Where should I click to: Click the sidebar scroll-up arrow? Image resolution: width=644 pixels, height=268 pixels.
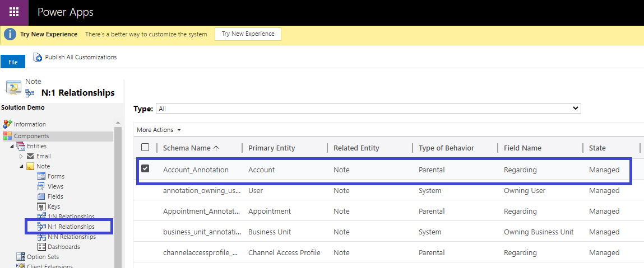[118, 123]
